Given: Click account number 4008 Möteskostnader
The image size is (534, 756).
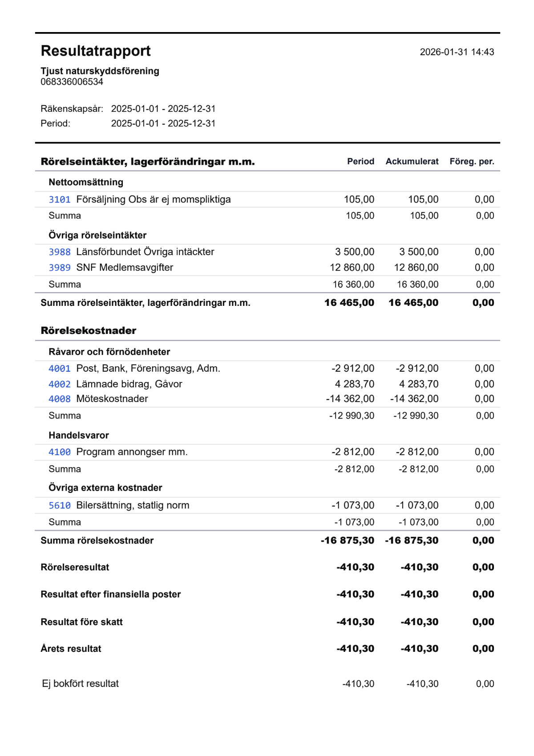Looking at the screenshot, I should pos(59,399).
